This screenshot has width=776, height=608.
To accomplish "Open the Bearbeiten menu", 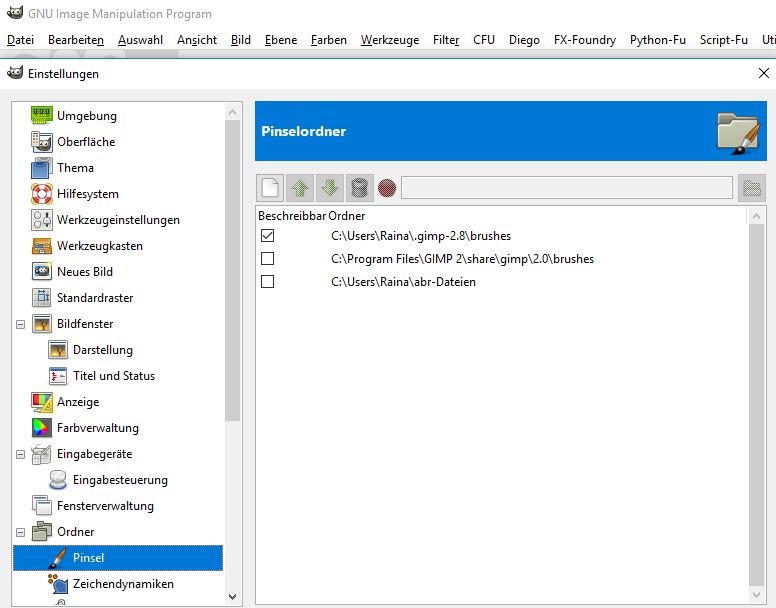I will pos(76,40).
